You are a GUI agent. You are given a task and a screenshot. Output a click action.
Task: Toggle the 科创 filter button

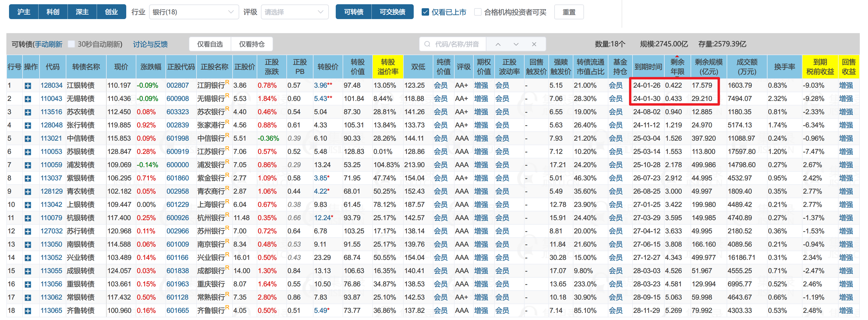[x=53, y=12]
